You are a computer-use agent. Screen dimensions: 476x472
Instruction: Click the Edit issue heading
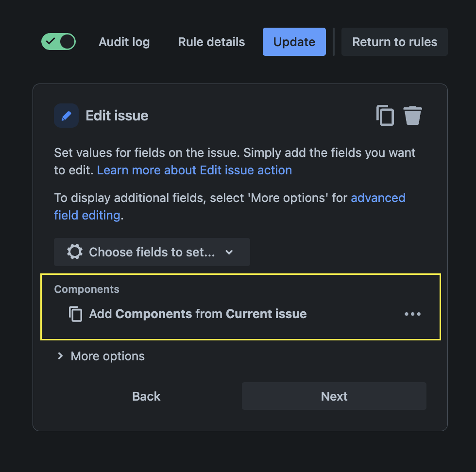(117, 116)
